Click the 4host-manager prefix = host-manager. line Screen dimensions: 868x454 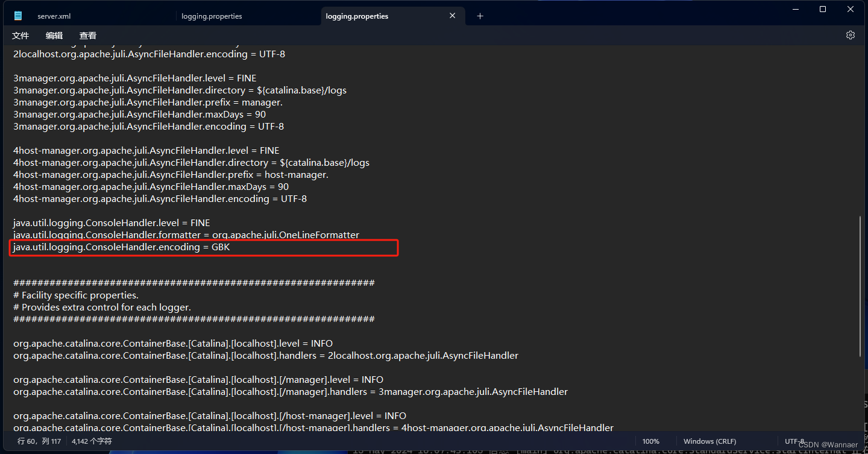(x=171, y=175)
